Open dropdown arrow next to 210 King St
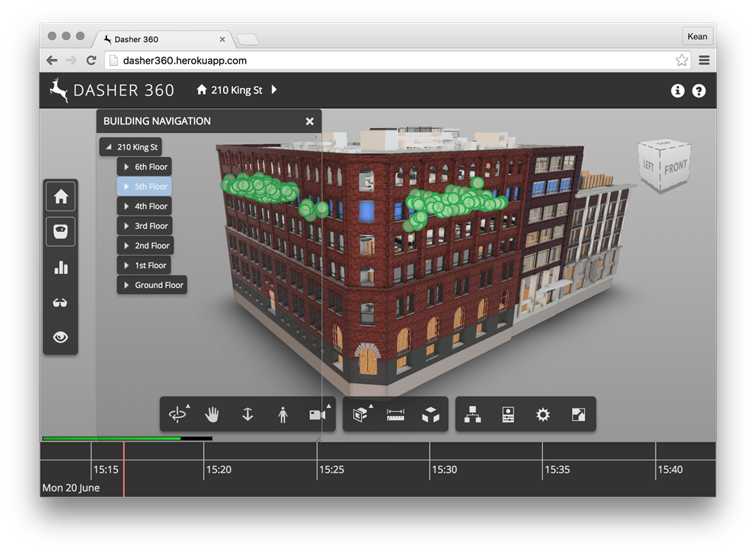756x554 pixels. 274,90
